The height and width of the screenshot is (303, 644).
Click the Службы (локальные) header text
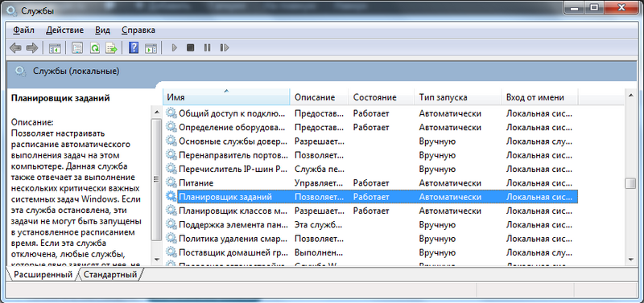[x=76, y=72]
